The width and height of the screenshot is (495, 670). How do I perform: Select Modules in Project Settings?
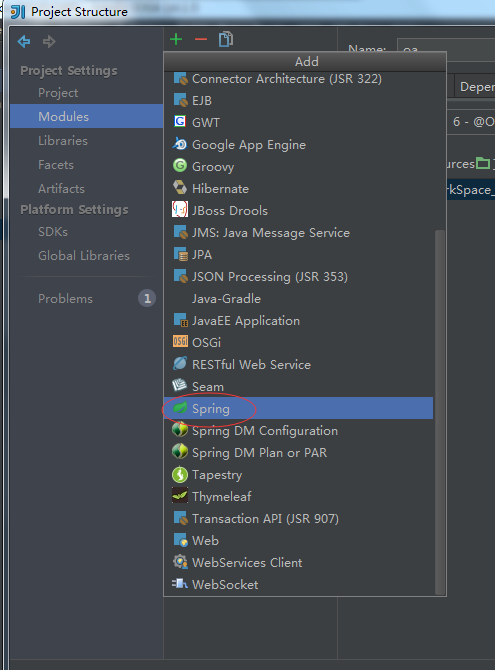click(86, 116)
